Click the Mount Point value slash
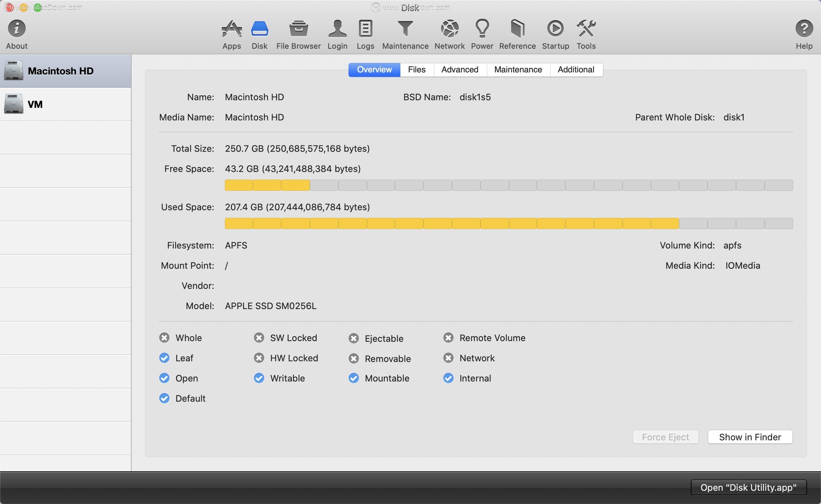 (x=226, y=266)
